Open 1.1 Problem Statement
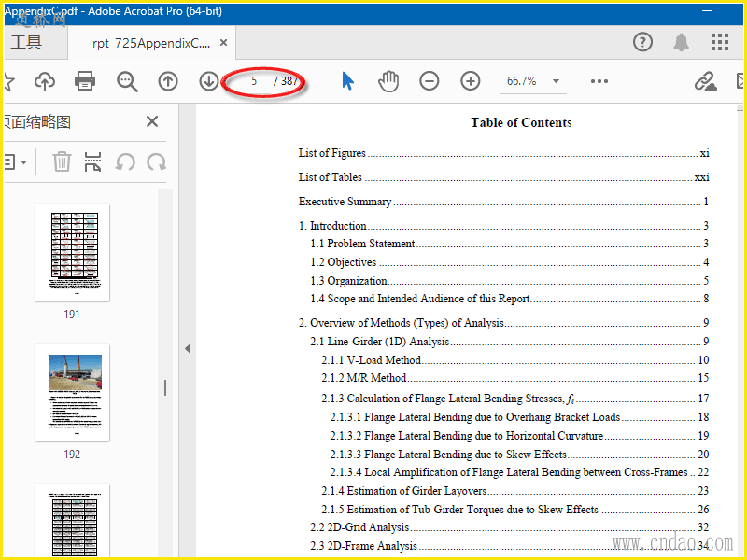747x560 pixels. (x=509, y=244)
